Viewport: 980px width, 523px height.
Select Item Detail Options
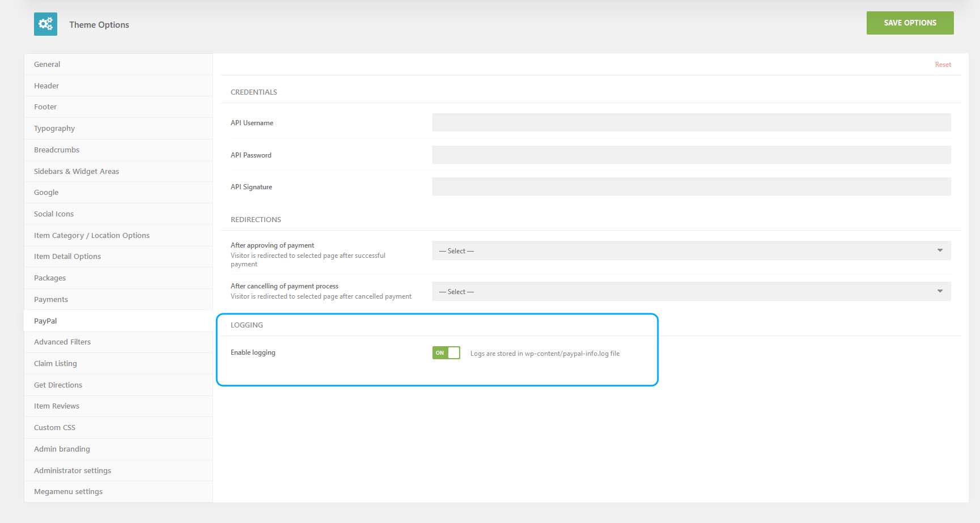(118, 257)
